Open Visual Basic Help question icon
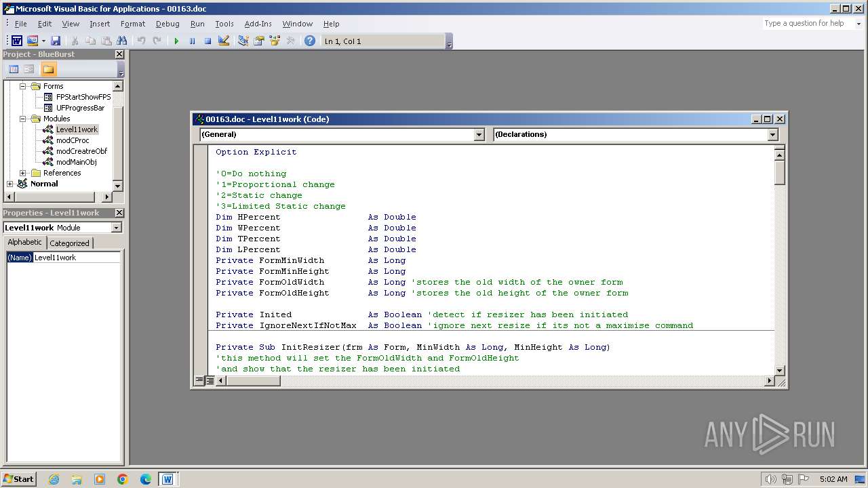The height and width of the screenshot is (488, 868). point(310,41)
